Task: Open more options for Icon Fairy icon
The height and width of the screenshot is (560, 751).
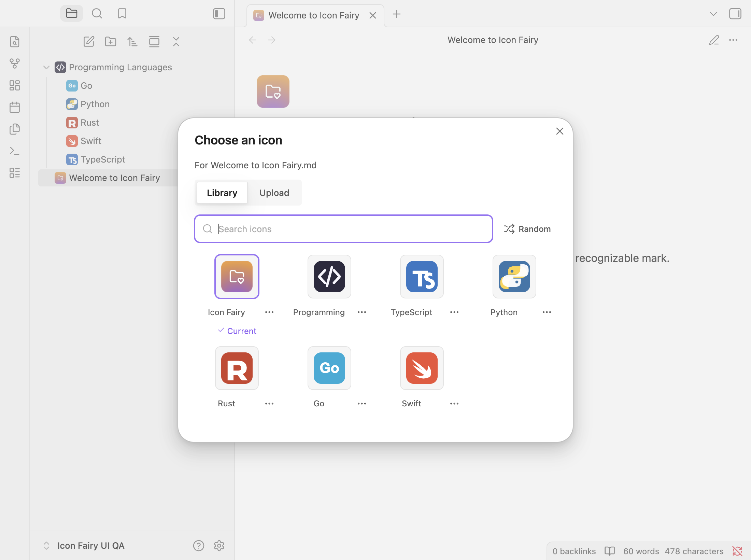Action: pyautogui.click(x=269, y=312)
